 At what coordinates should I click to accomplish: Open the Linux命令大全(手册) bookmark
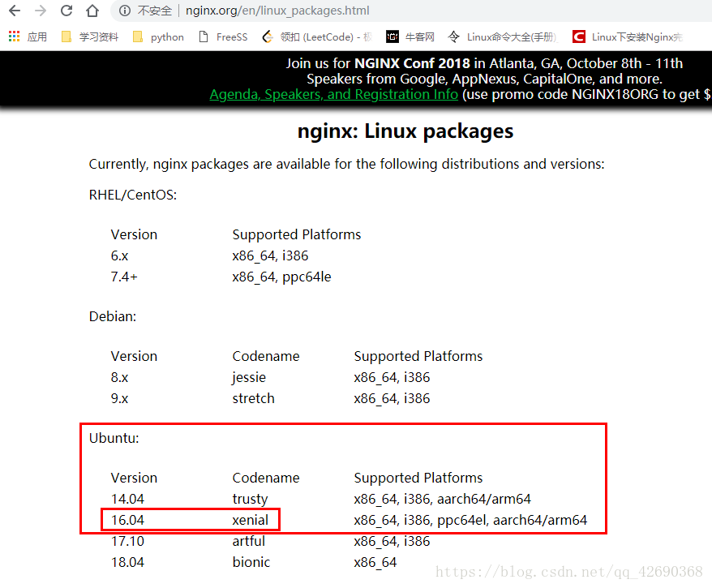click(503, 36)
